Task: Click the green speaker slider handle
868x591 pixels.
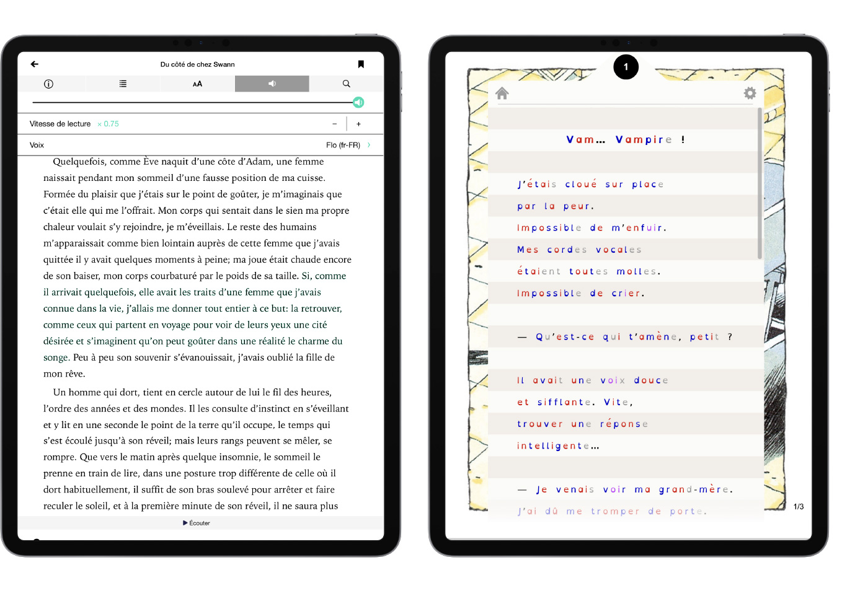Action: tap(358, 102)
